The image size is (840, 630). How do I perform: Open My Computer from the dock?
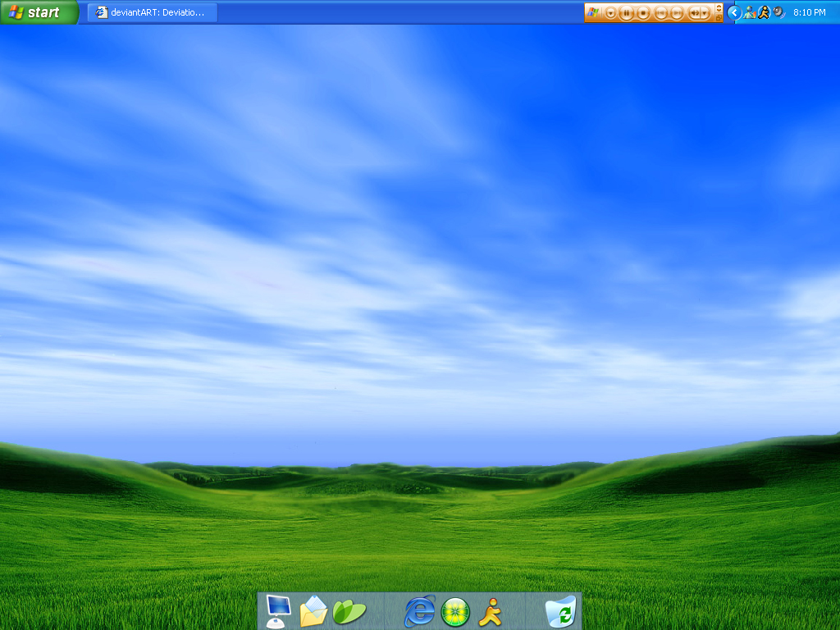click(277, 610)
